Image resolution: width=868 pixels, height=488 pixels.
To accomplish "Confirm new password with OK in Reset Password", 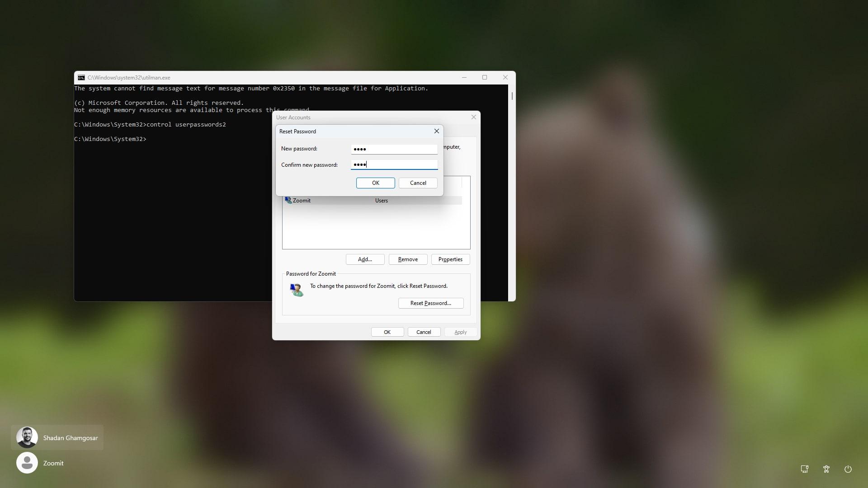I will coord(375,183).
